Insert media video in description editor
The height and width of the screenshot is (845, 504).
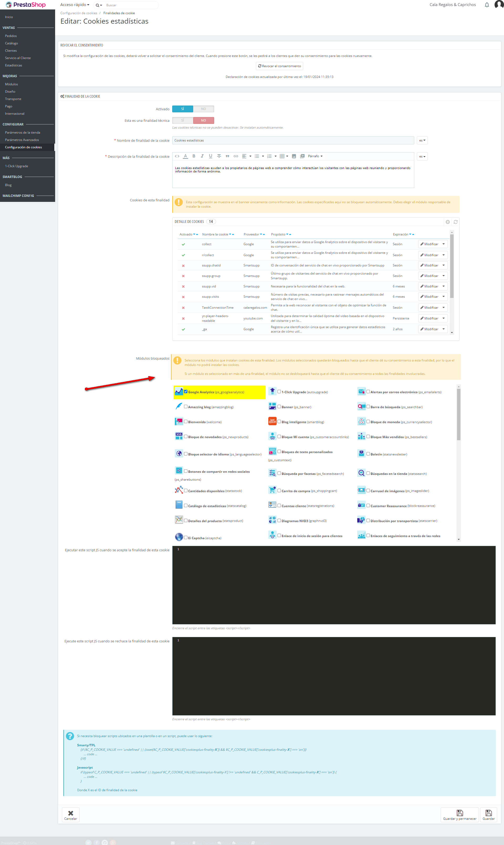(x=302, y=156)
